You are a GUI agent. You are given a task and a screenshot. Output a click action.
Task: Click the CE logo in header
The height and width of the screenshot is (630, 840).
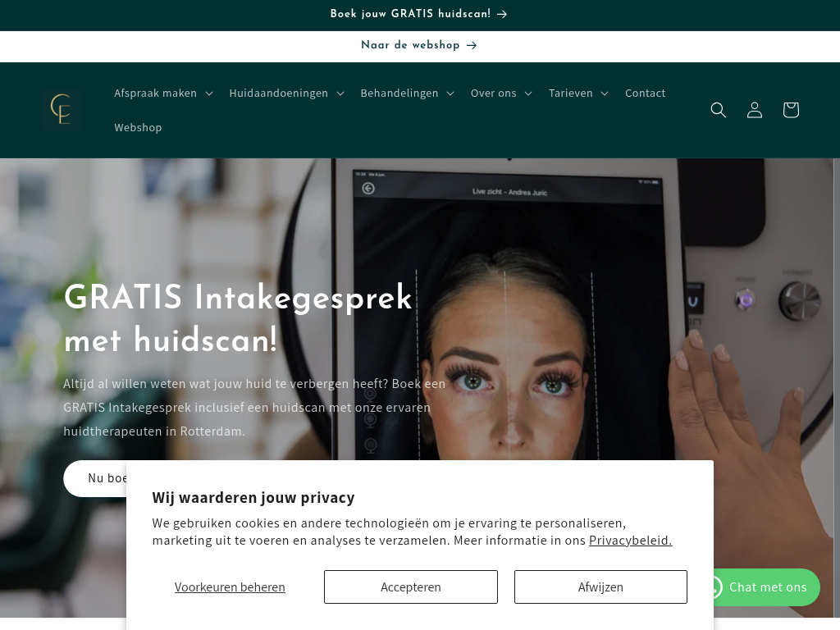[62, 110]
